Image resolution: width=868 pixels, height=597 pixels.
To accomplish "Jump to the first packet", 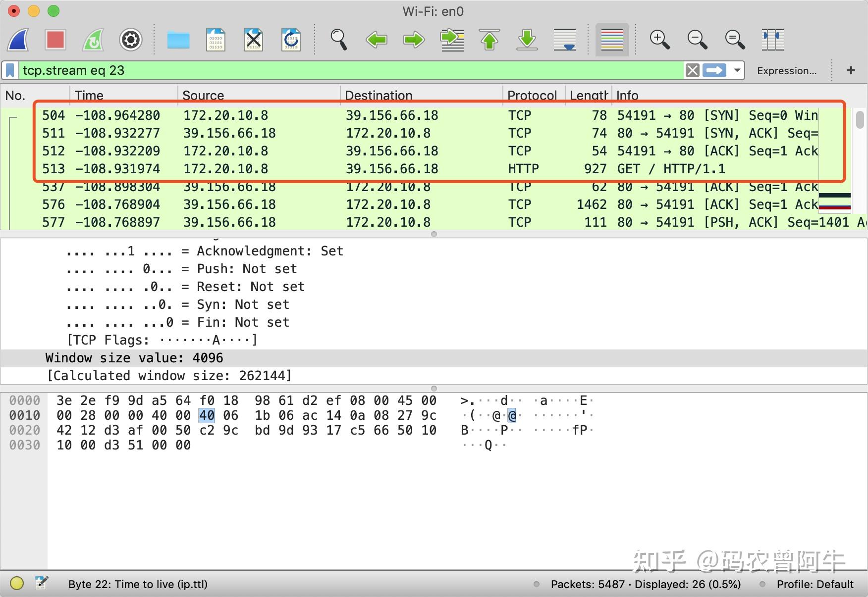I will (x=489, y=40).
